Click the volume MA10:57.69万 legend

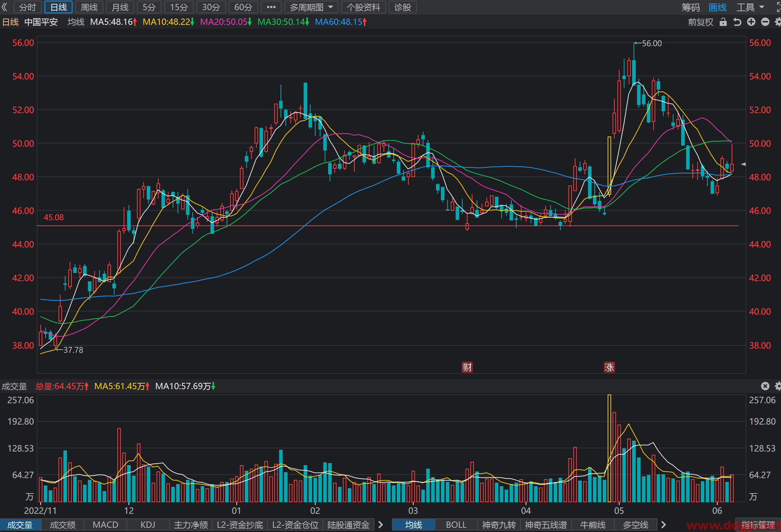185,386
